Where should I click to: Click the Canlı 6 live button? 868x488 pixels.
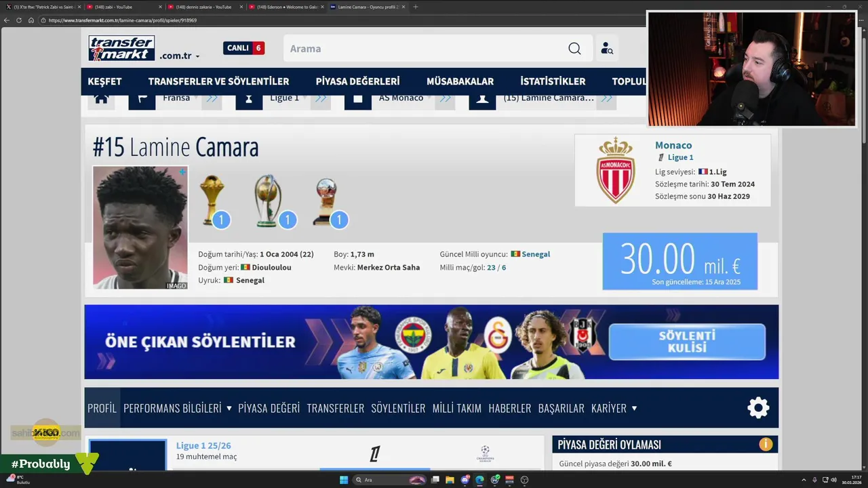point(243,48)
